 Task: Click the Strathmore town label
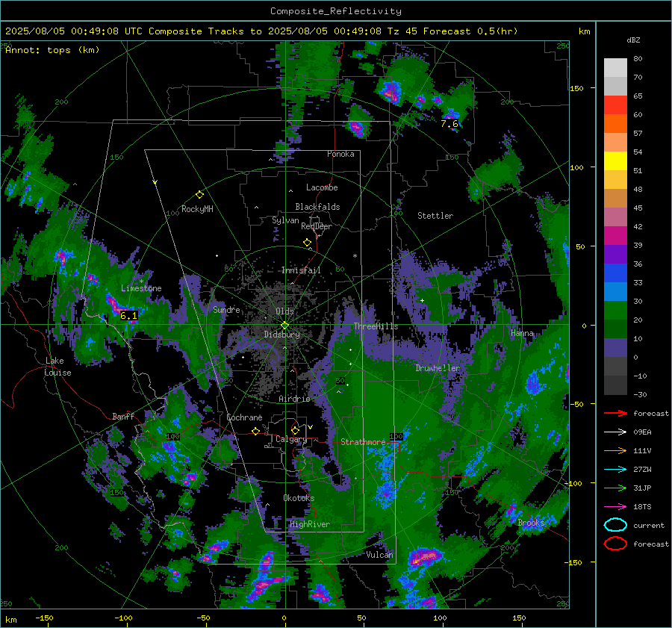coord(363,442)
